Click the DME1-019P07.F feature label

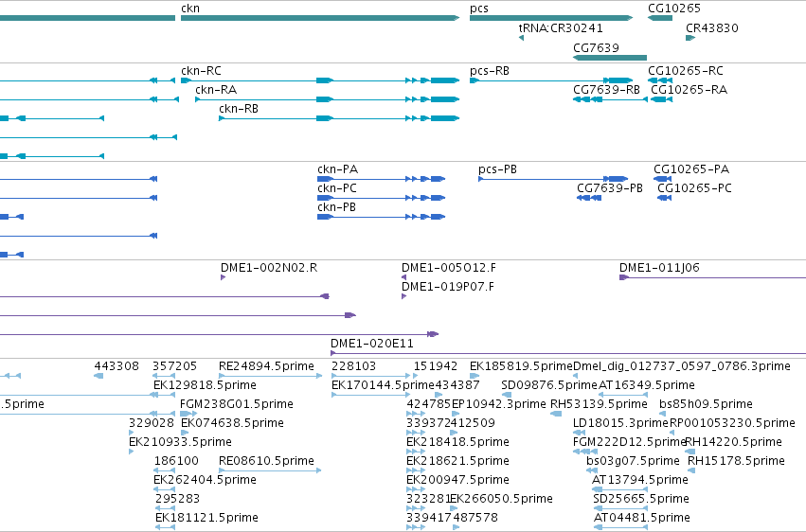448,287
